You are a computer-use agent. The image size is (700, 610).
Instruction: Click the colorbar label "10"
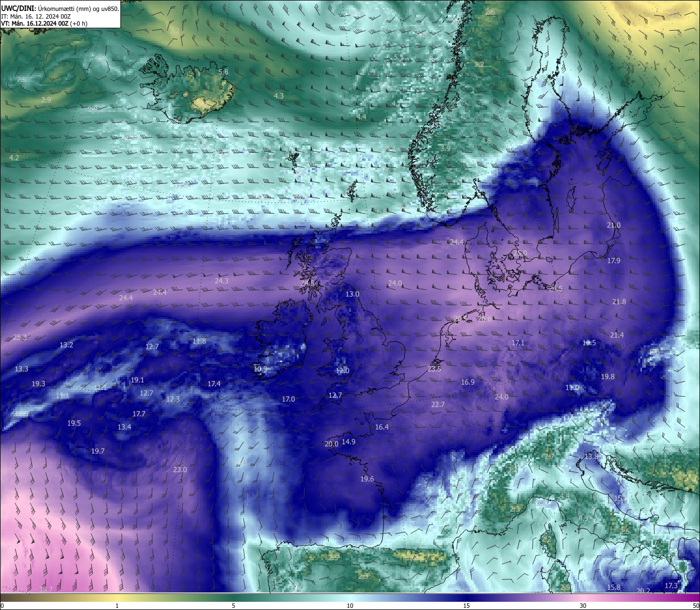click(x=350, y=606)
